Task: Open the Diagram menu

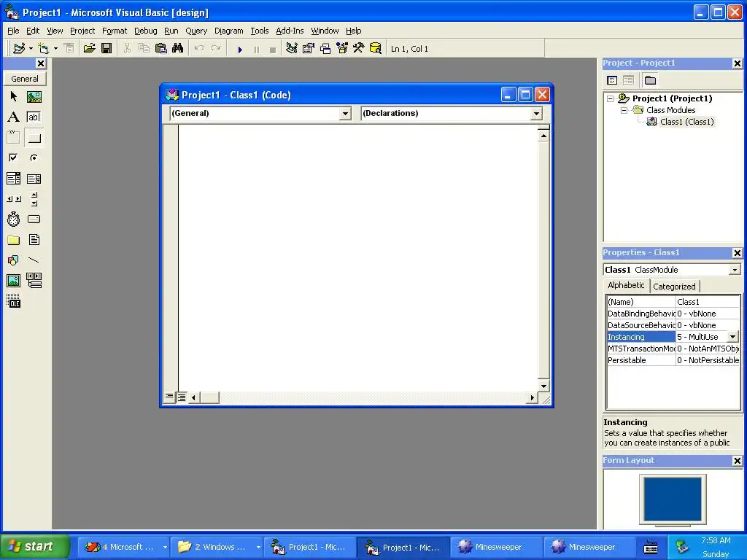Action: pos(228,31)
